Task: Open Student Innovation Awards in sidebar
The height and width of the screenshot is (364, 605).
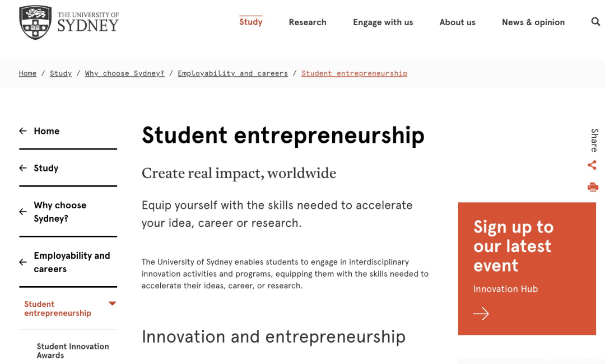Action: click(72, 351)
